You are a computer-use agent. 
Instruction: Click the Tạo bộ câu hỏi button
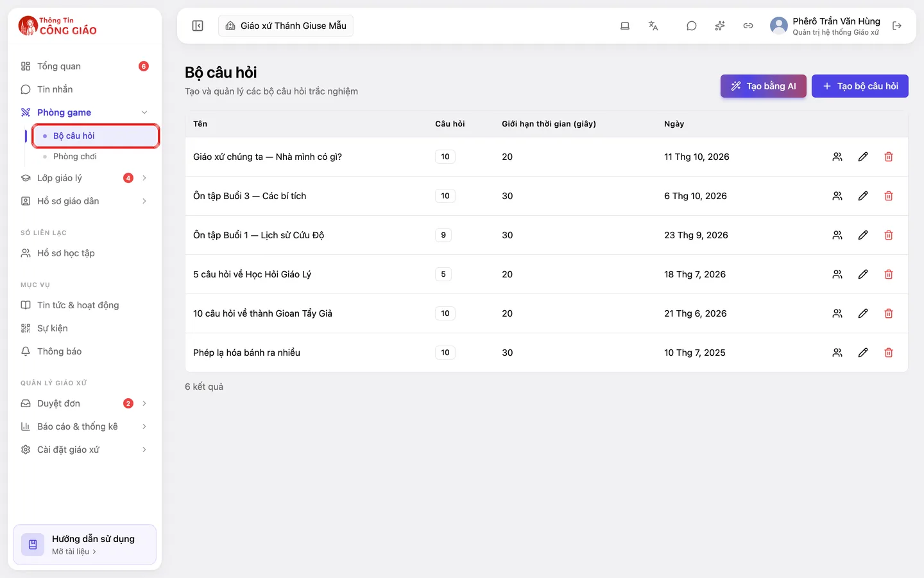(860, 86)
